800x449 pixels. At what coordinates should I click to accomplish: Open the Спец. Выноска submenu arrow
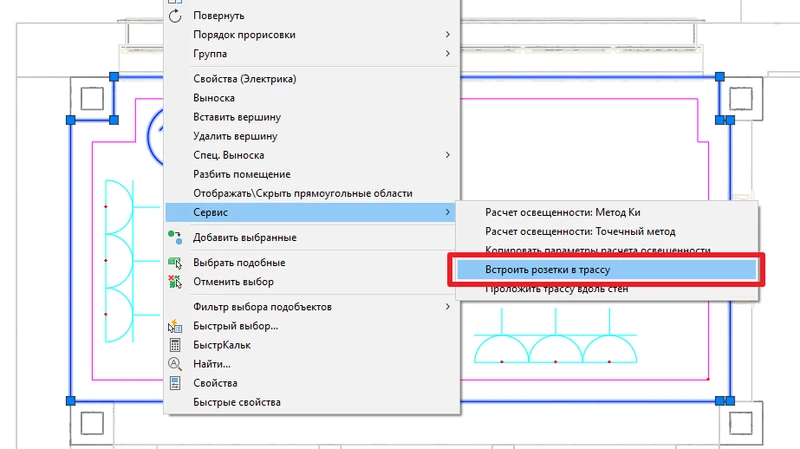tap(447, 155)
